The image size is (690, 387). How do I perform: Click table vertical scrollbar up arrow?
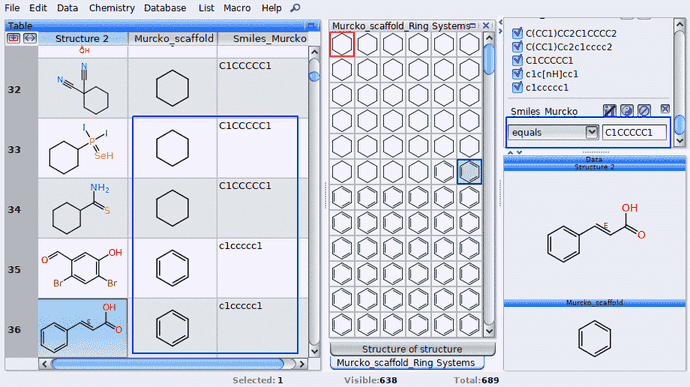(314, 52)
